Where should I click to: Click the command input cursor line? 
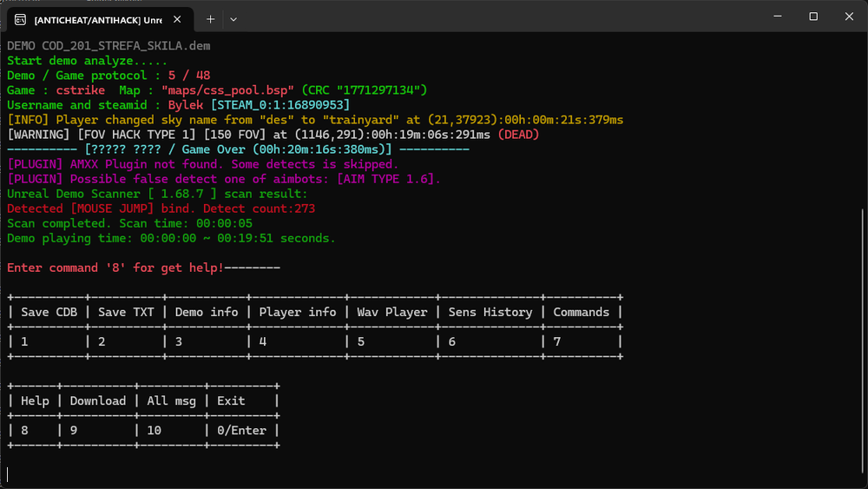click(8, 474)
